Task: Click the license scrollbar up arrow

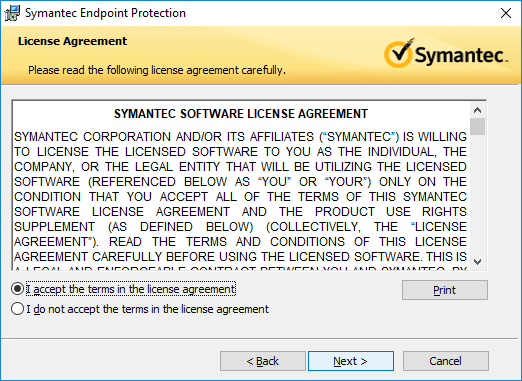Action: click(477, 110)
